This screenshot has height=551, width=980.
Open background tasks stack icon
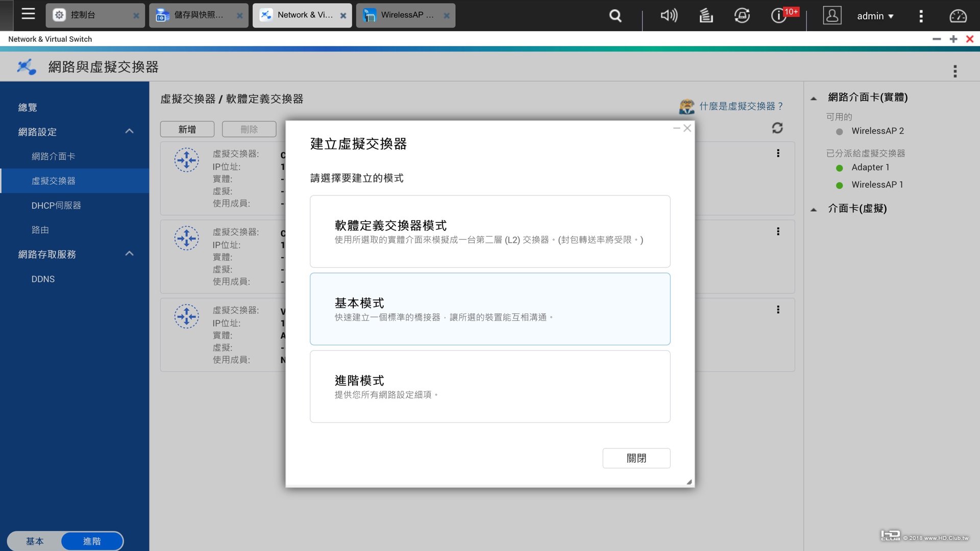[706, 16]
